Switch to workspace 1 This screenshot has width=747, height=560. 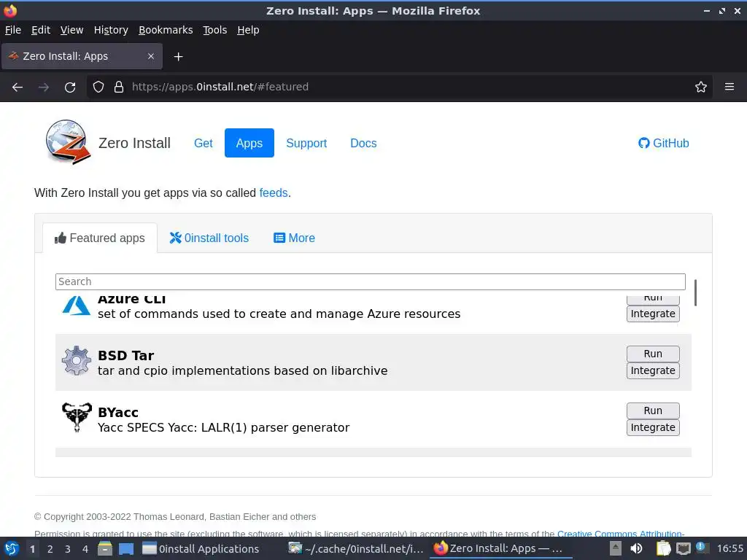tap(32, 548)
